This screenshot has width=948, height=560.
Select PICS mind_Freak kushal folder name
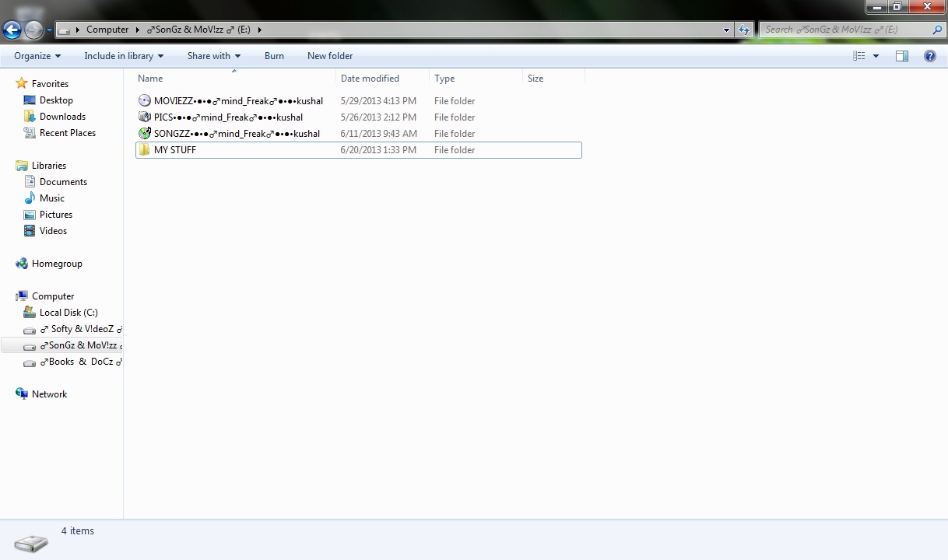(x=228, y=117)
